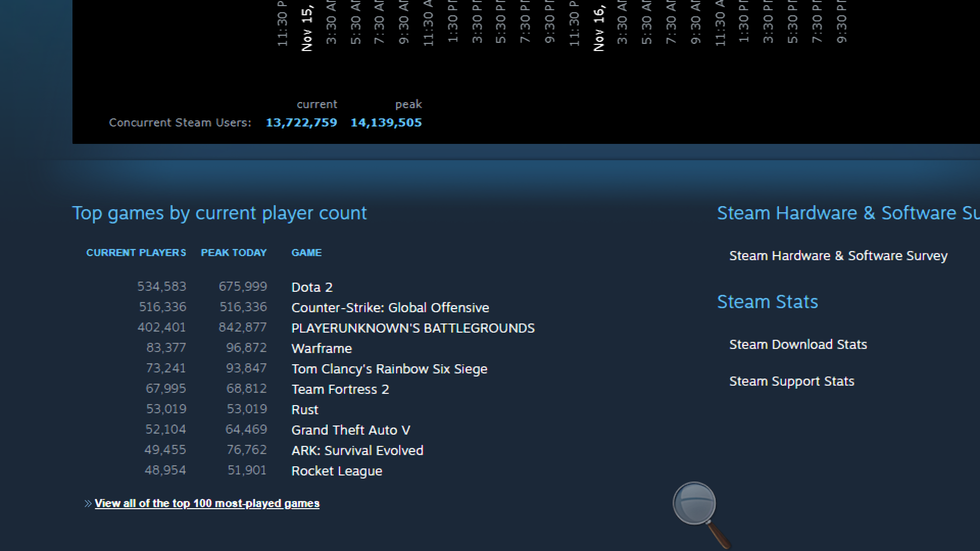Open Steam Support Stats

(791, 381)
